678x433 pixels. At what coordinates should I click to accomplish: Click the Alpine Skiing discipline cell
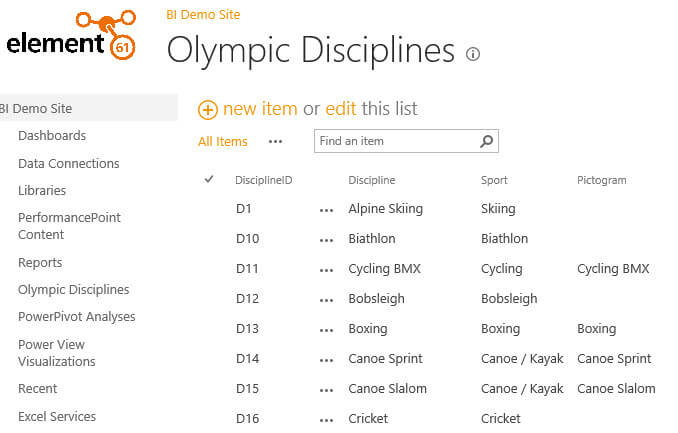coord(386,209)
